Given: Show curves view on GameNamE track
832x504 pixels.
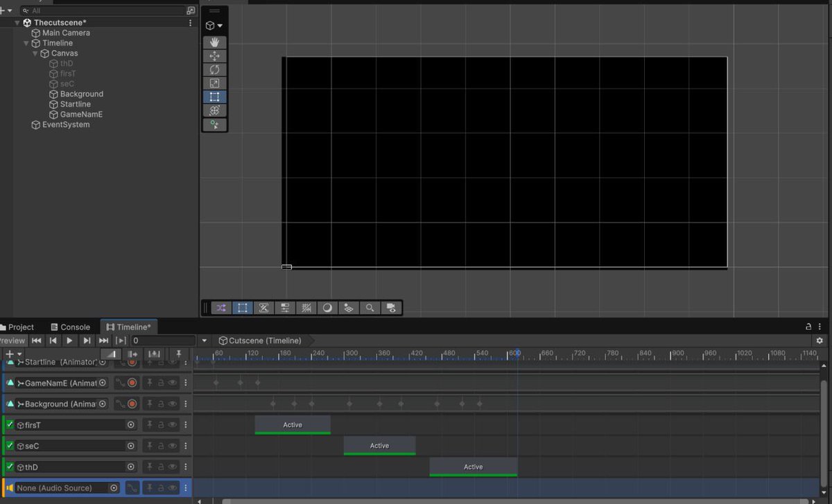Looking at the screenshot, I should (119, 383).
